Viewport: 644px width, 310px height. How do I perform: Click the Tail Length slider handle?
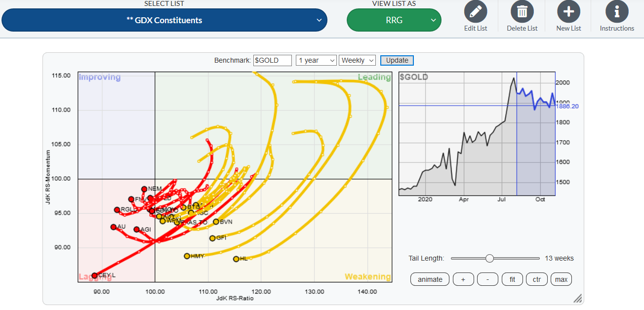point(489,258)
